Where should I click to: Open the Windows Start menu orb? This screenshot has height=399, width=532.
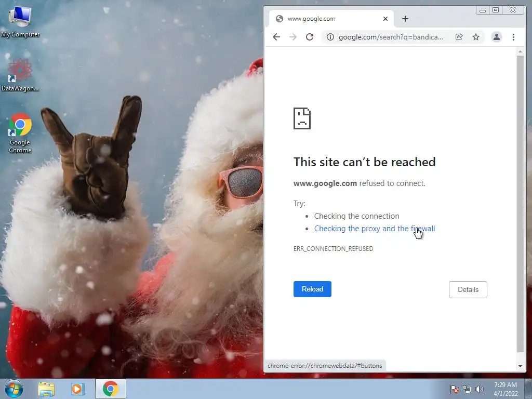14,389
